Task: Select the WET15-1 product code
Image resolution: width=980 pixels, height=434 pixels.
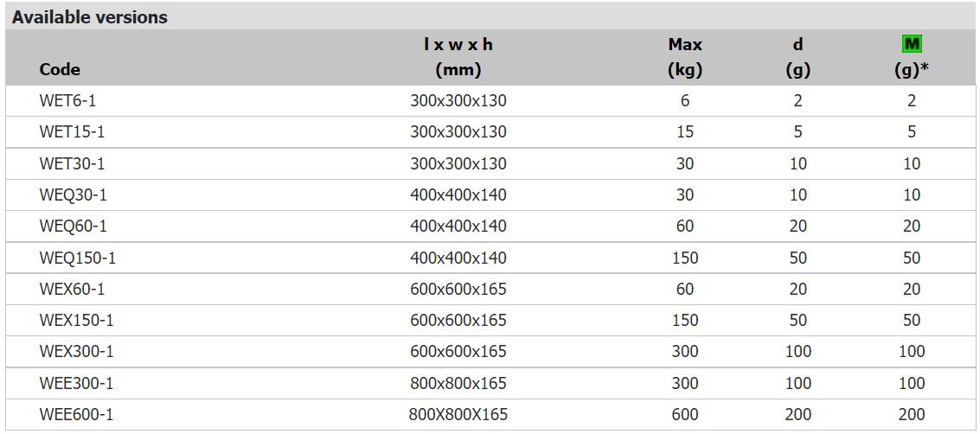Action: [72, 131]
